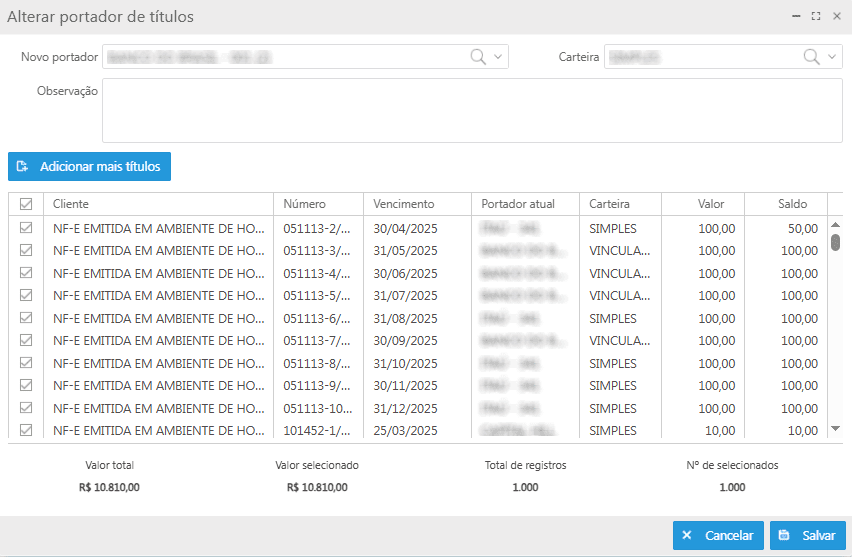Screen dimensions: 852x557
Task: Expand the Novo portador dropdown arrow
Action: click(498, 57)
